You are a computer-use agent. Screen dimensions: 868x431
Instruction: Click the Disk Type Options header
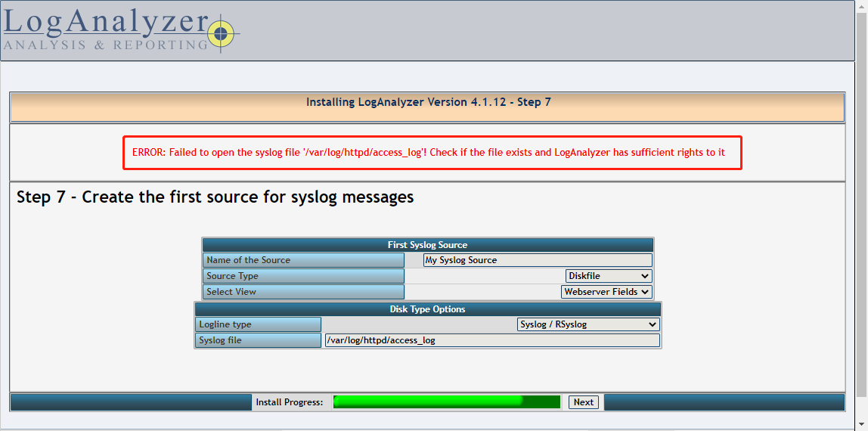click(x=427, y=309)
